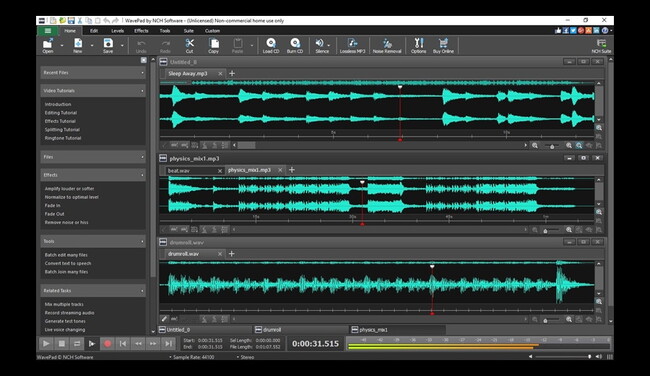Viewport: 650px width, 376px height.
Task: Click the Burn CD icon
Action: tap(295, 45)
